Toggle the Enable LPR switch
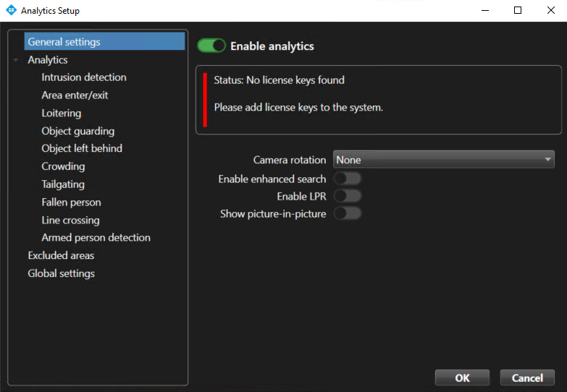Screen dimensions: 567x392 347,196
